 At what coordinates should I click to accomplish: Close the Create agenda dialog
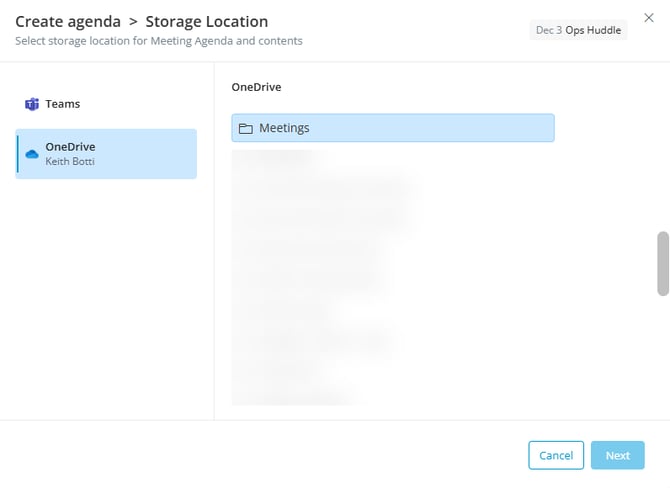[648, 18]
